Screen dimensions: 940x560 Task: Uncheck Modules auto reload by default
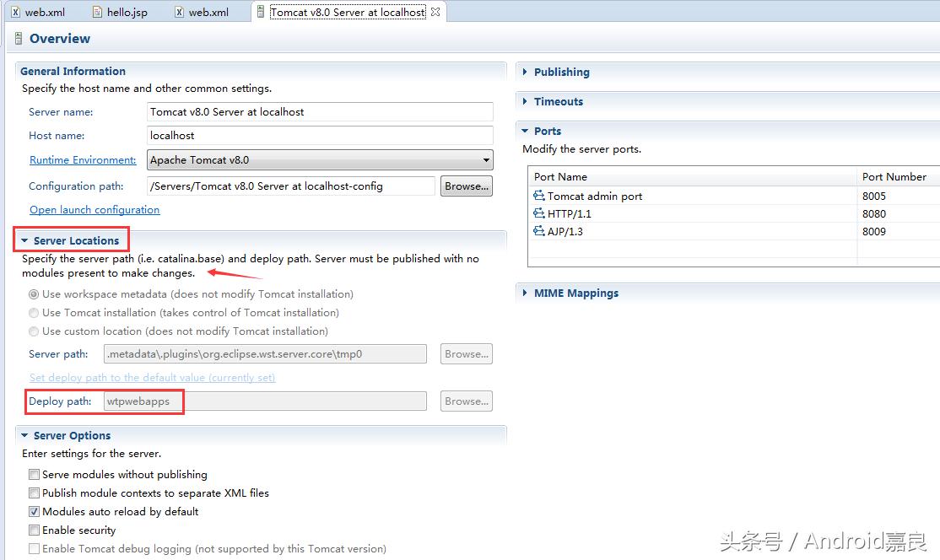click(35, 512)
